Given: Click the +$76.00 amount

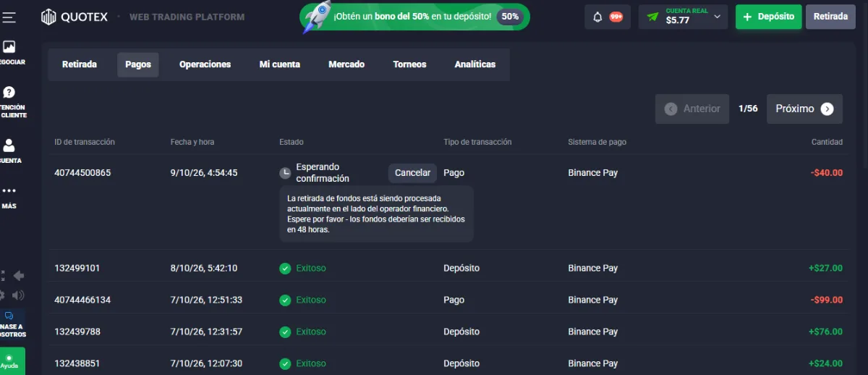Looking at the screenshot, I should click(825, 332).
